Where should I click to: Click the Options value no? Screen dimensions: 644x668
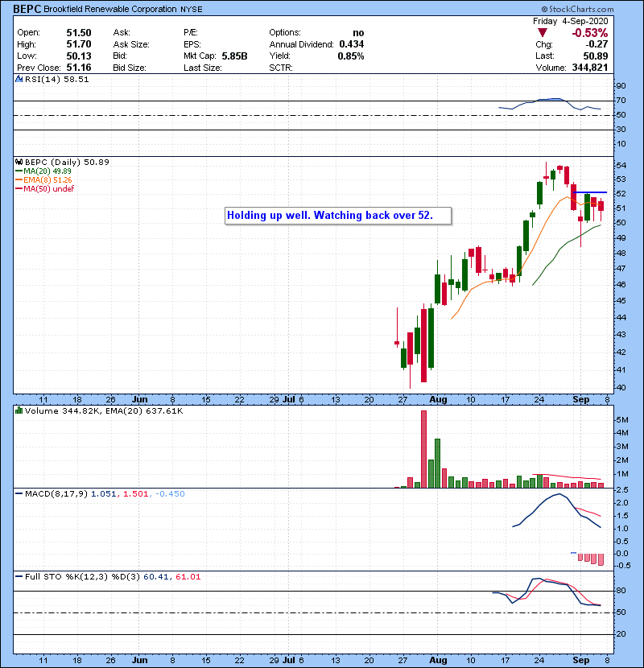click(358, 33)
